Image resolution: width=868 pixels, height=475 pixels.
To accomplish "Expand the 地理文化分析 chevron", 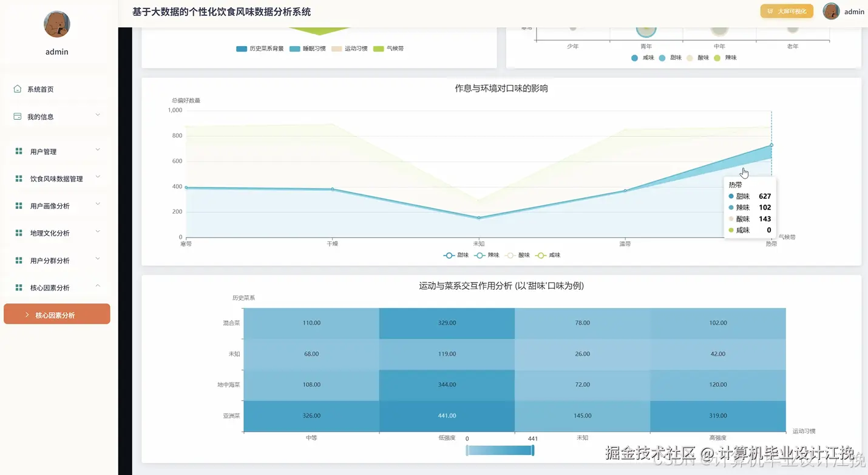I will (98, 231).
